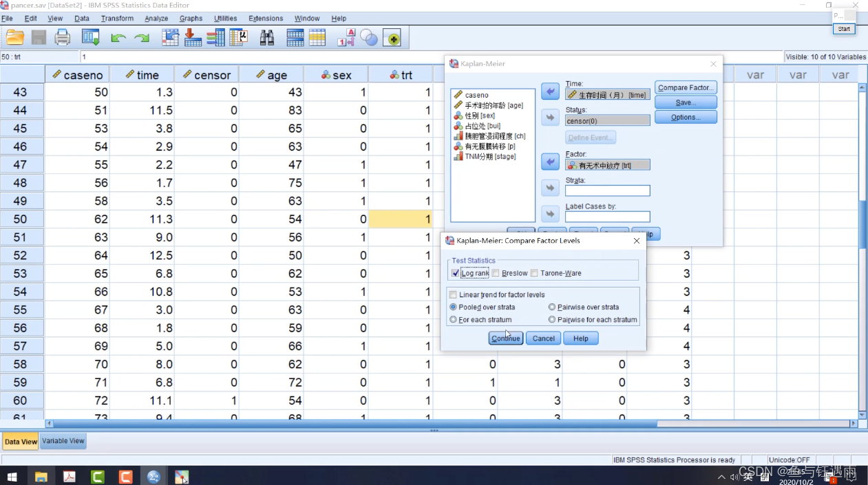Screen dimensions: 868x485
Task: Uncheck the Log rank checkbox
Action: [456, 273]
